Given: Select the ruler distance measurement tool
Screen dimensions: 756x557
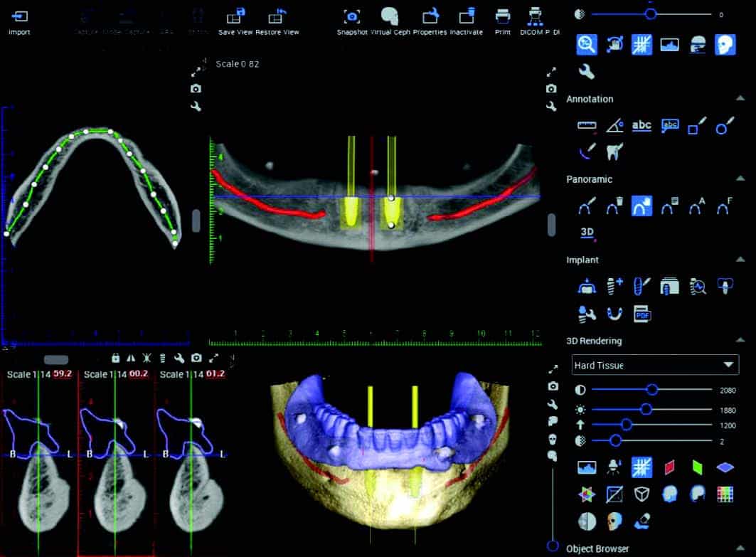Looking at the screenshot, I should tap(587, 126).
